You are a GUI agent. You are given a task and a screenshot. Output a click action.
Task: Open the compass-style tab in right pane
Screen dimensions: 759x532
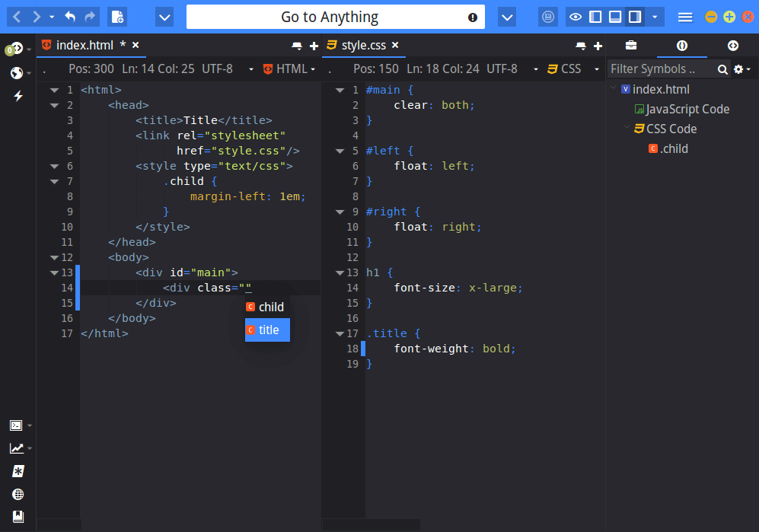pos(733,46)
